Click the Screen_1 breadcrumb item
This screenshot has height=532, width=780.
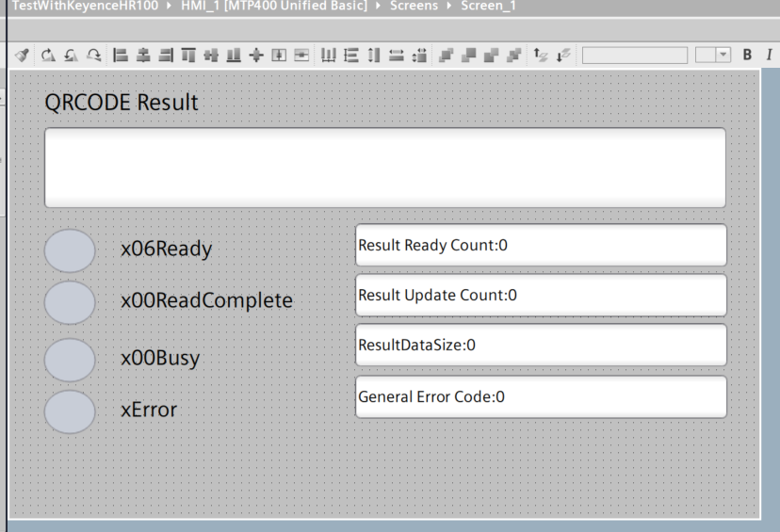tap(489, 6)
